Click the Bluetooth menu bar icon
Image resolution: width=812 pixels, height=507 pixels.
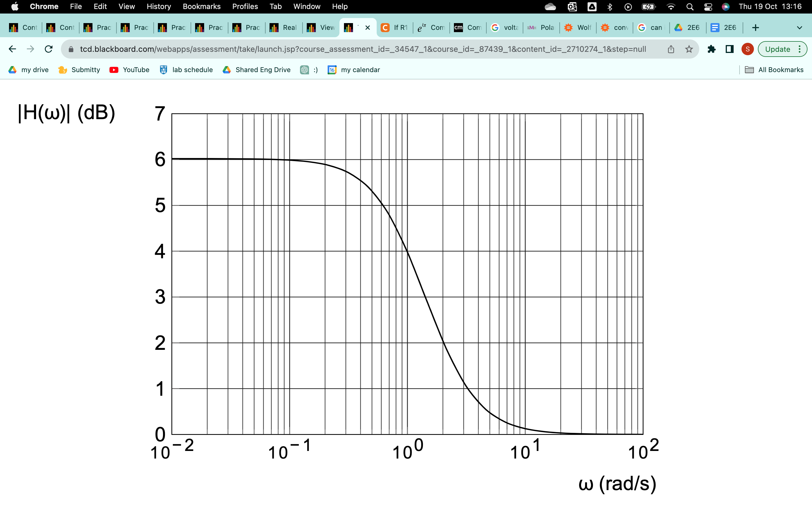pos(610,7)
